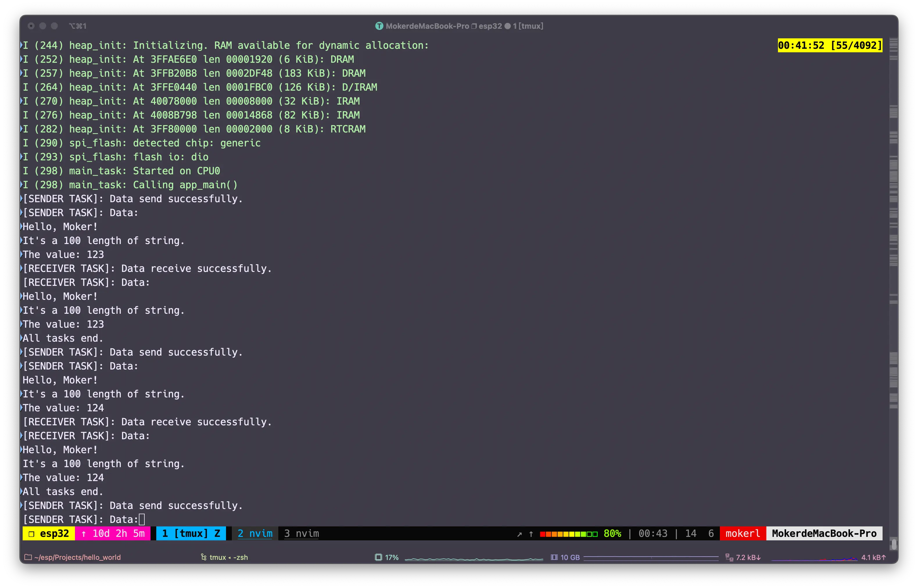Click the memory usage graph line
918x588 pixels.
coord(651,558)
